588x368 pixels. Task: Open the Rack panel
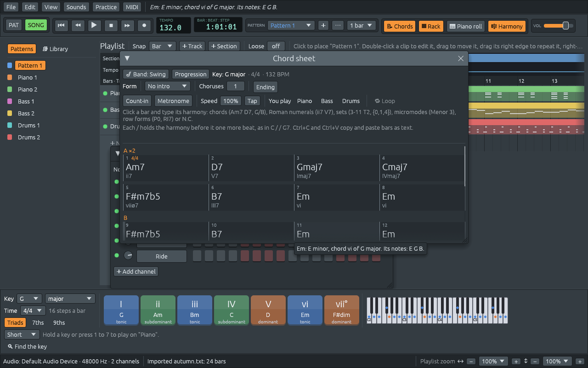[430, 26]
